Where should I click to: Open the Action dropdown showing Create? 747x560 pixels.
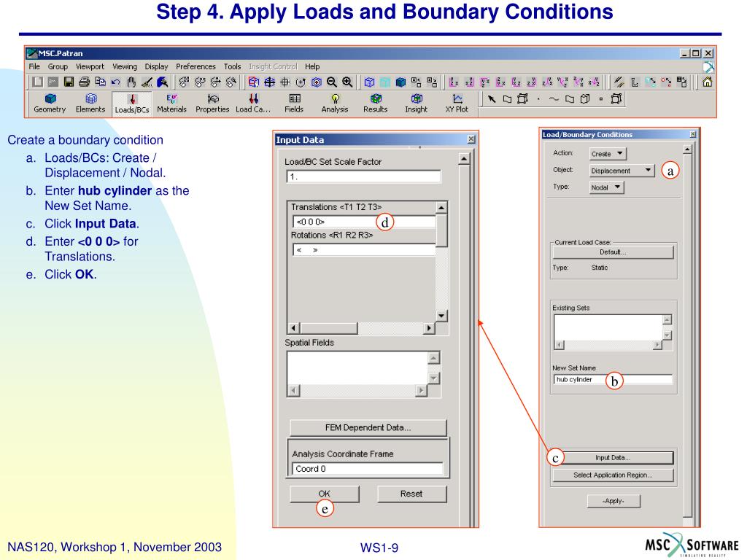(608, 154)
